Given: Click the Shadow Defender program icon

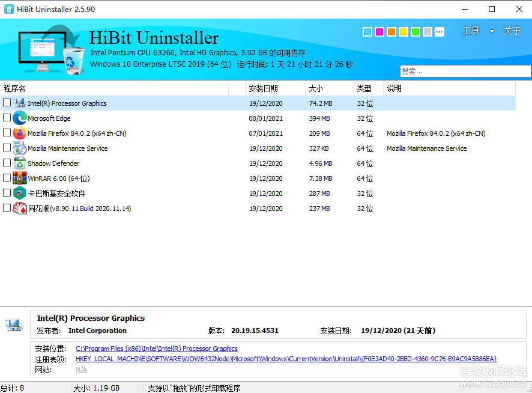Looking at the screenshot, I should tap(20, 163).
